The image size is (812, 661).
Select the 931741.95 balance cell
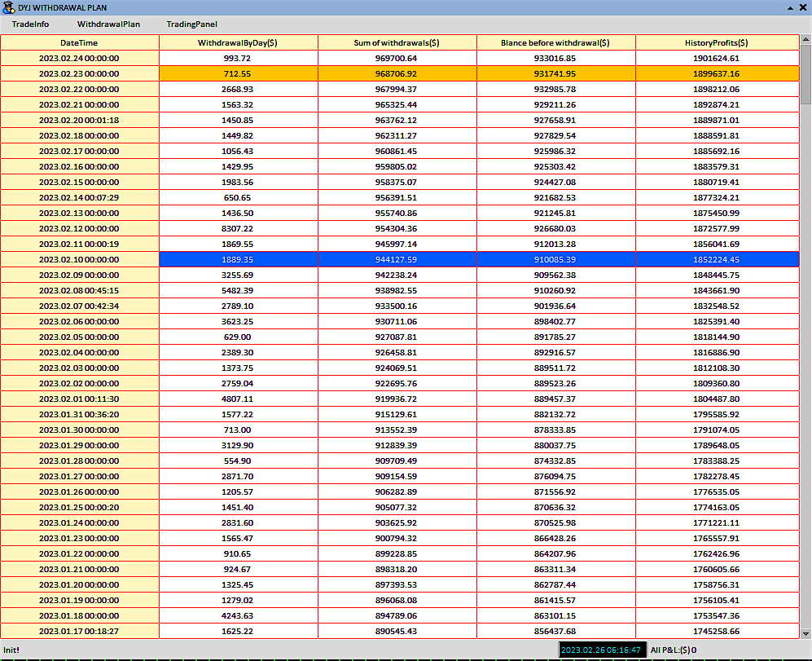pos(555,73)
